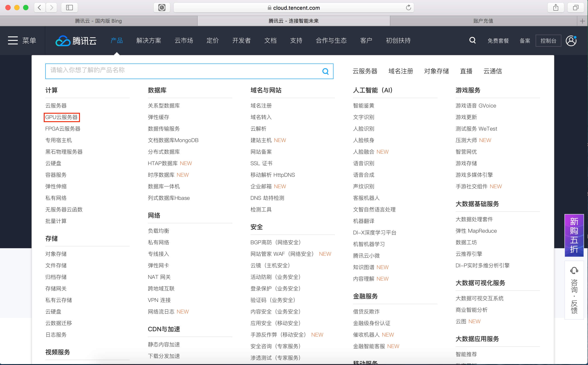The image size is (588, 365).
Task: Click the magnifier inside product search box
Action: click(x=325, y=71)
